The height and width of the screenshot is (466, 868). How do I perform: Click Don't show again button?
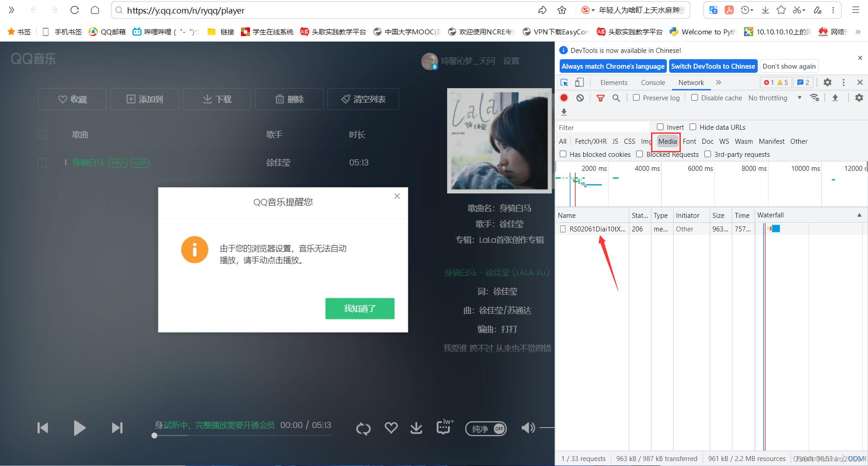click(x=789, y=66)
